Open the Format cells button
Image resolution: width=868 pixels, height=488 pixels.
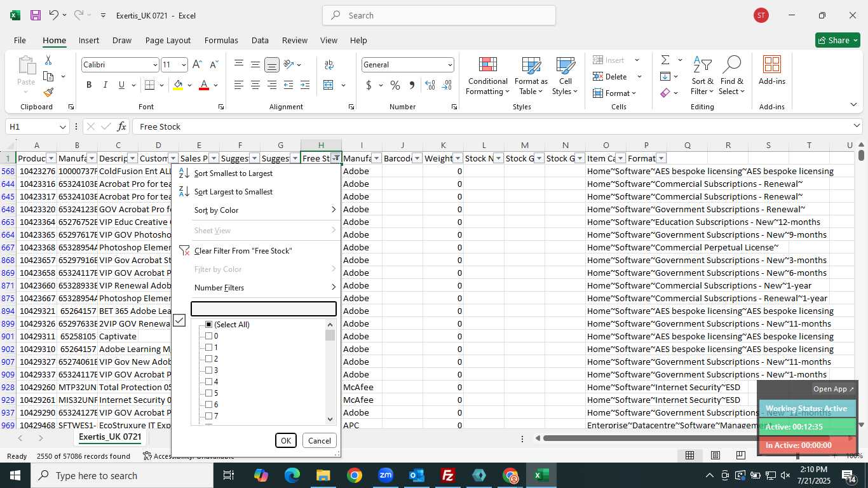coord(614,93)
